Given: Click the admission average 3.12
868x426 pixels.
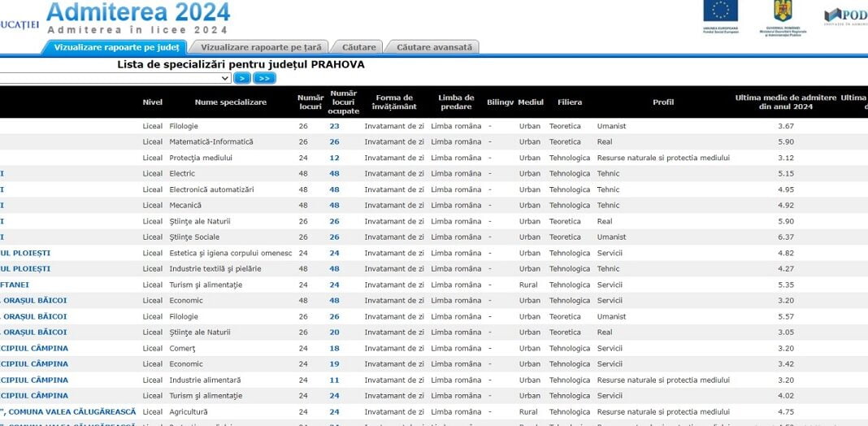Looking at the screenshot, I should click(x=786, y=158).
